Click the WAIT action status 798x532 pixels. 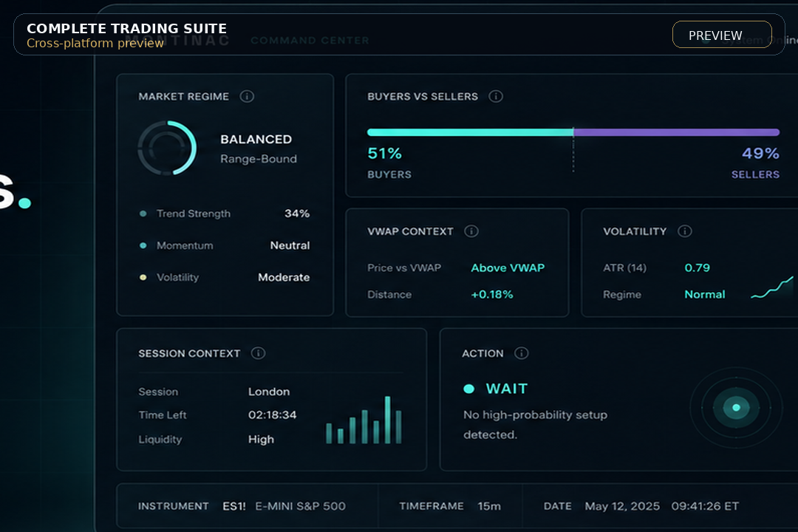point(507,389)
